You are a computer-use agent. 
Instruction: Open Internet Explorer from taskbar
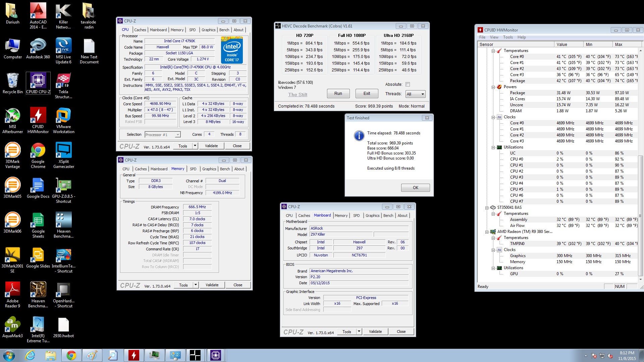[x=30, y=355]
